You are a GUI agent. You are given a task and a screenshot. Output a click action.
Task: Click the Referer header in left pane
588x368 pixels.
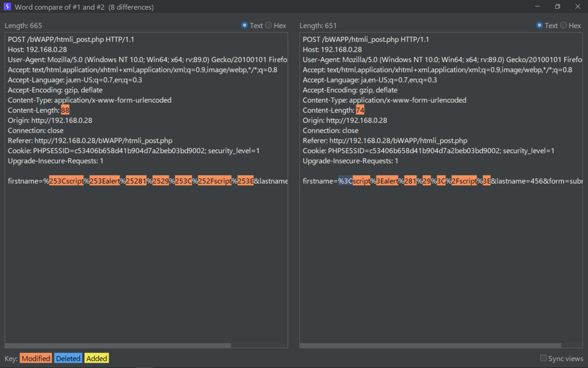tap(90, 141)
